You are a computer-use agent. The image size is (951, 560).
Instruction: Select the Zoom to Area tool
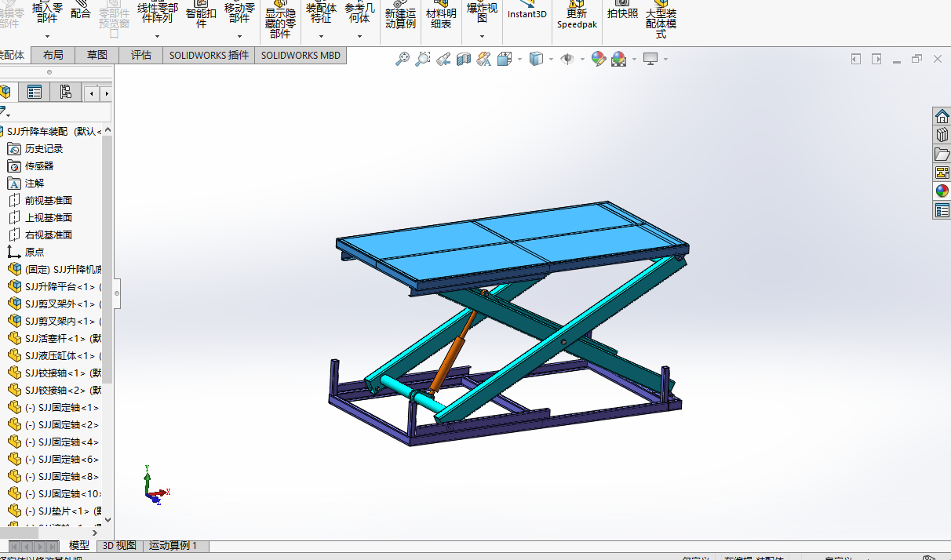[423, 59]
